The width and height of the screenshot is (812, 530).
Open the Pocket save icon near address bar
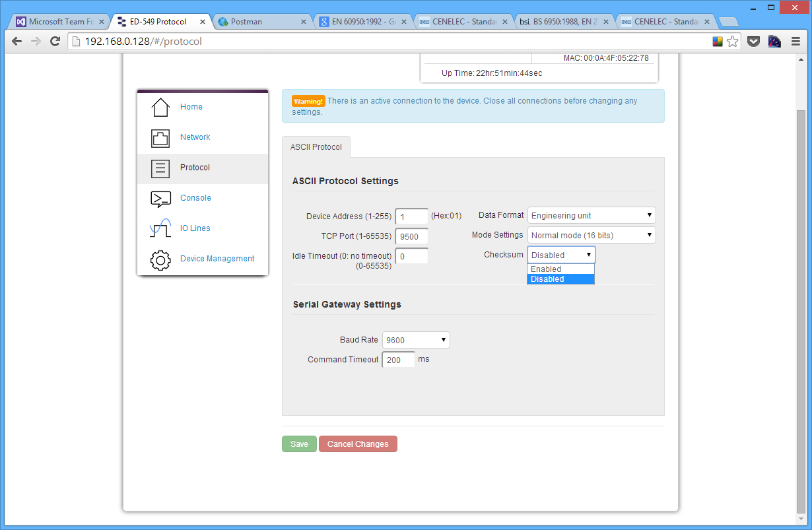[x=753, y=41]
